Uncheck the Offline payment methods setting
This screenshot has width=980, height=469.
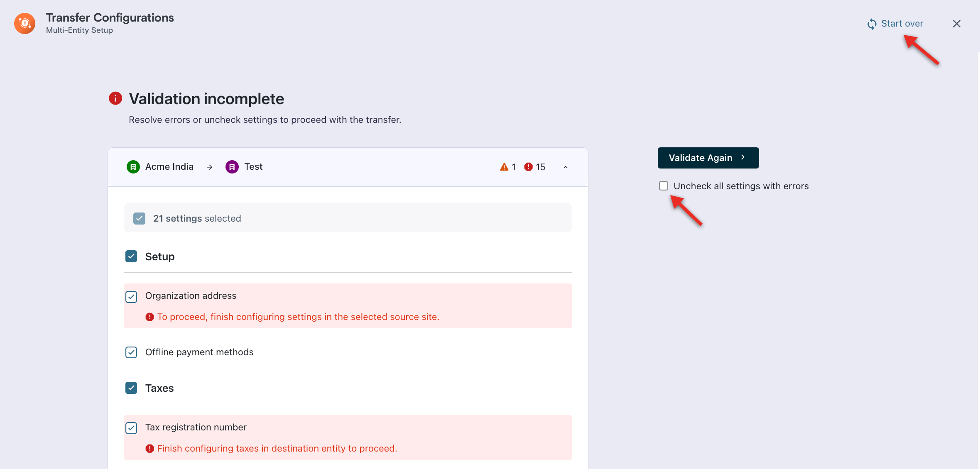[x=131, y=352]
